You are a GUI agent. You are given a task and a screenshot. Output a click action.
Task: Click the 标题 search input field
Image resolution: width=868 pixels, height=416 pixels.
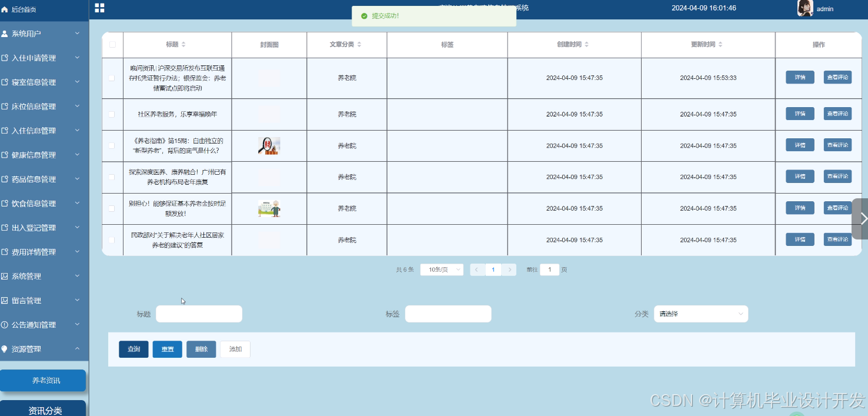[x=199, y=314]
